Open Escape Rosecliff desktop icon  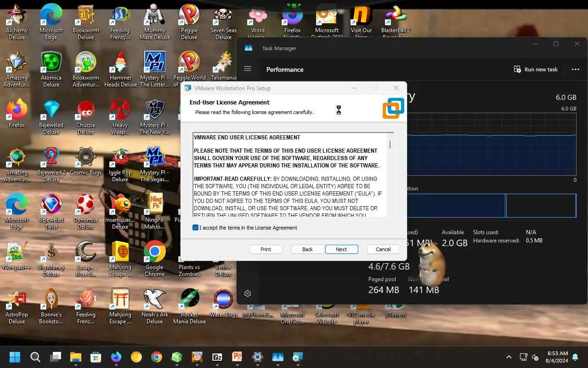(85, 259)
